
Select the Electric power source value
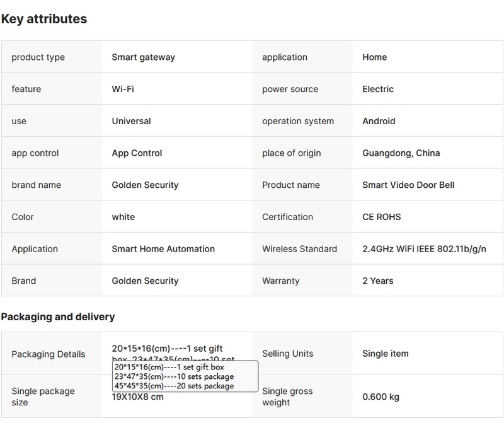378,89
